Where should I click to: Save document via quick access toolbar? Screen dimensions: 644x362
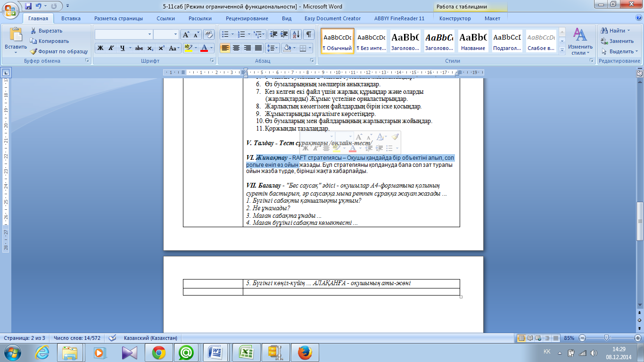[x=28, y=7]
